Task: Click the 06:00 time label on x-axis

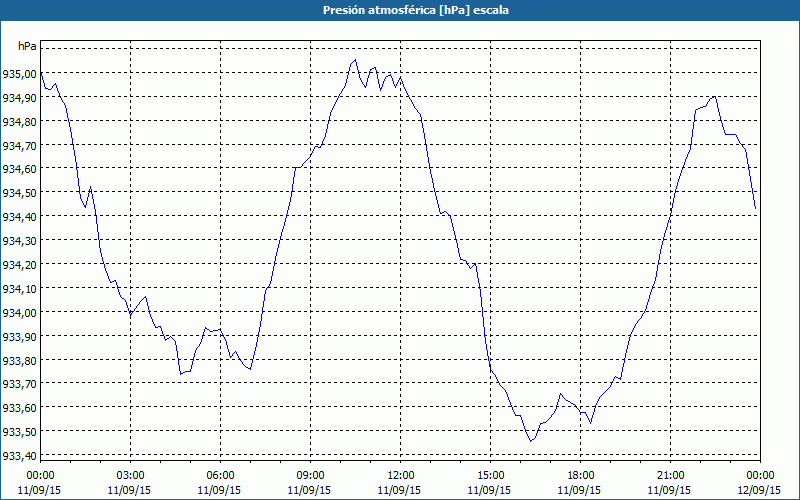Action: click(220, 476)
